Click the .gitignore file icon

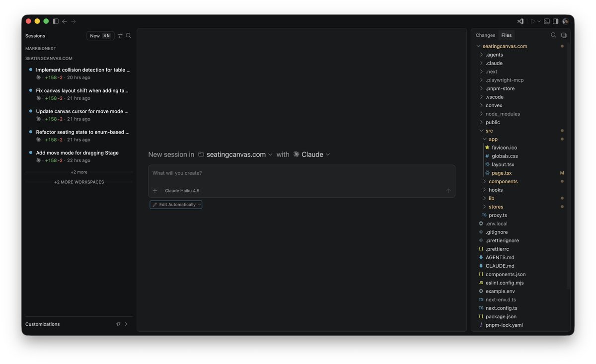click(x=481, y=232)
